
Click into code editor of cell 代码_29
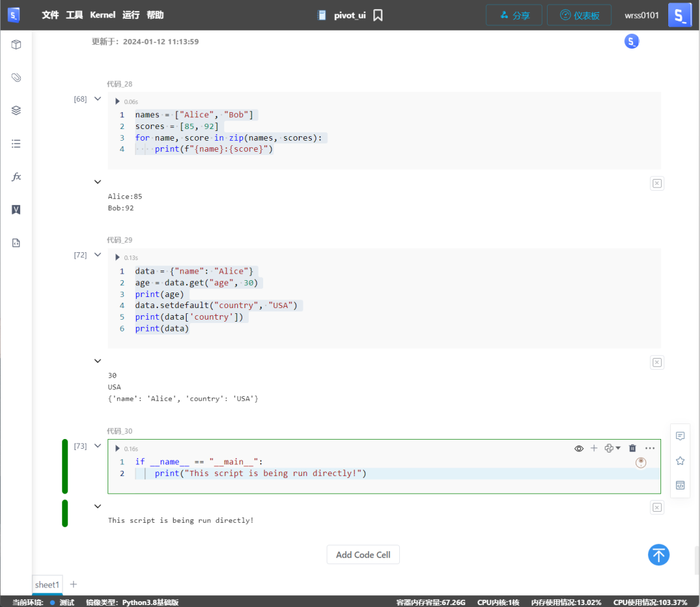click(384, 300)
